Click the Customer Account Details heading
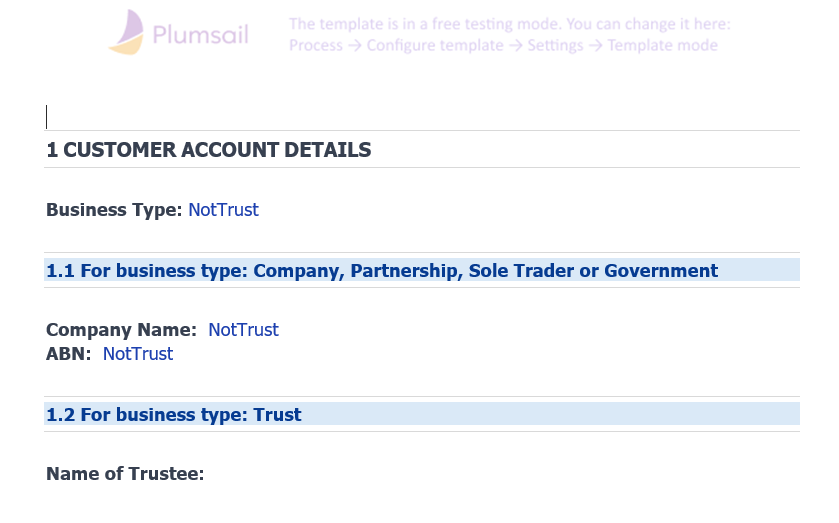The width and height of the screenshot is (839, 523). pos(209,150)
